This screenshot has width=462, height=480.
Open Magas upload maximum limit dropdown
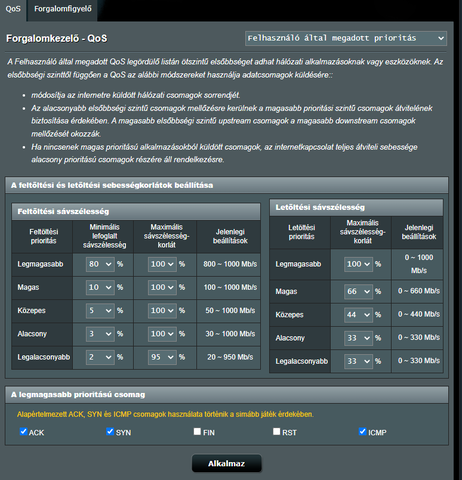coord(162,287)
